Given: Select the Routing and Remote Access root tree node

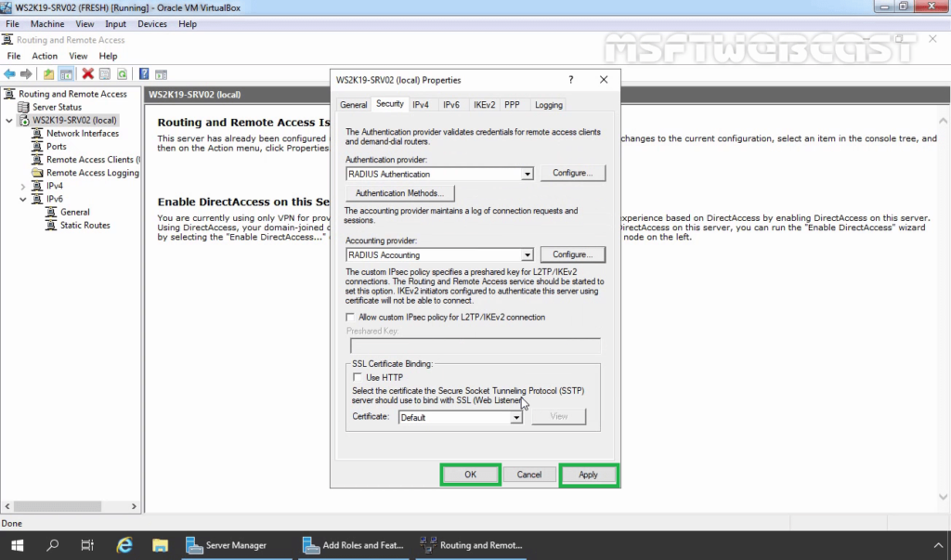Looking at the screenshot, I should tap(72, 94).
